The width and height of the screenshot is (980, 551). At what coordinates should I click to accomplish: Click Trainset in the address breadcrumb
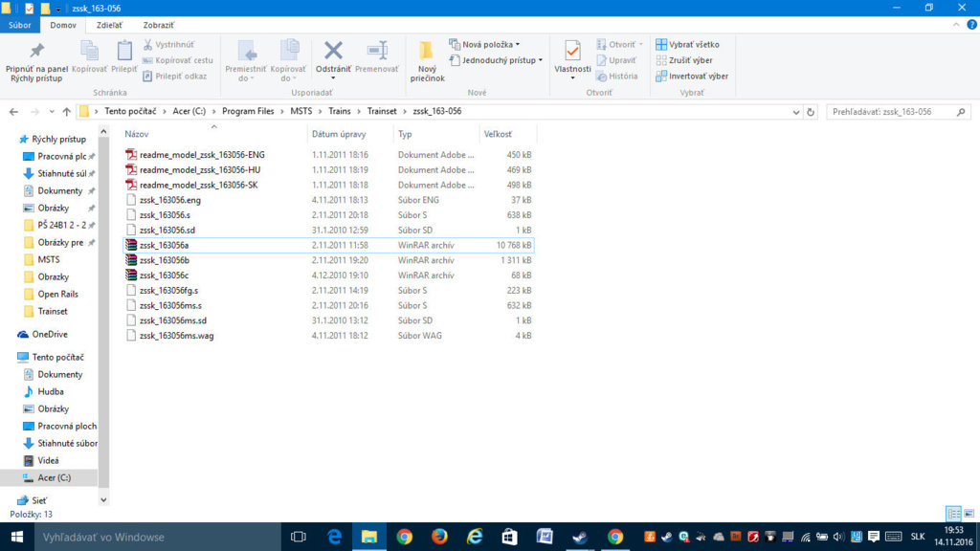coord(381,111)
